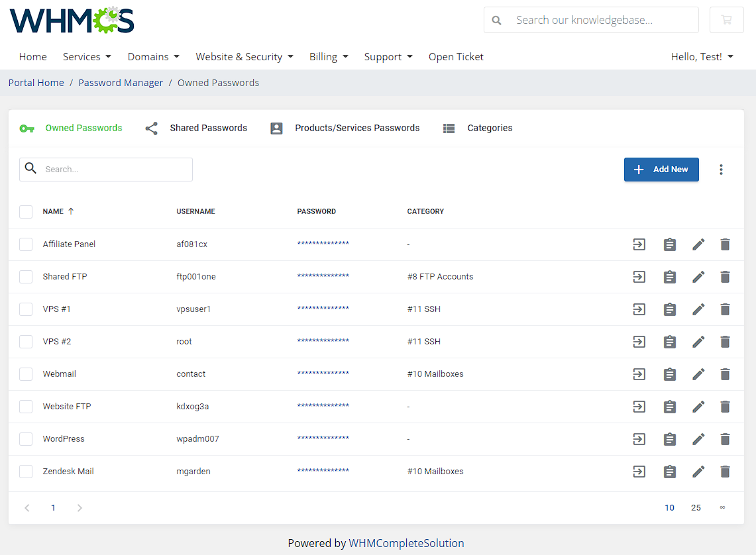Check the Shared FTP row checkbox
Viewport: 756px width, 555px height.
pos(26,277)
